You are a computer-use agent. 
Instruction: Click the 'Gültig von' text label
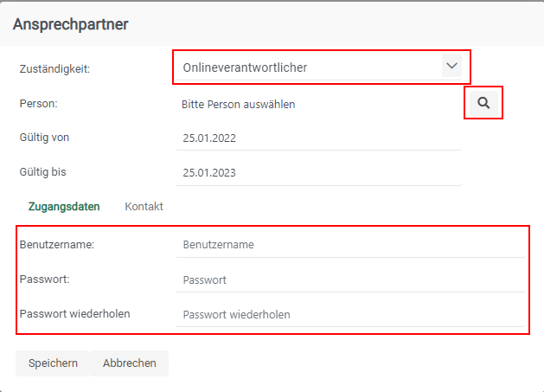click(x=44, y=137)
